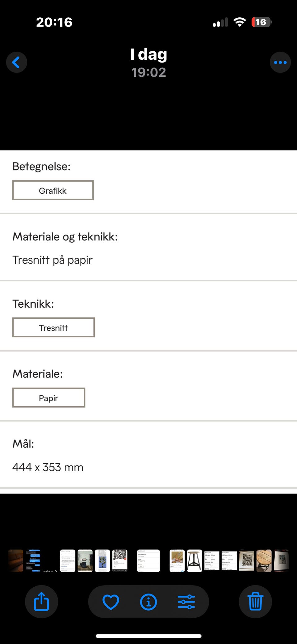
Task: Tap the cellular signal bars icon
Action: [220, 22]
